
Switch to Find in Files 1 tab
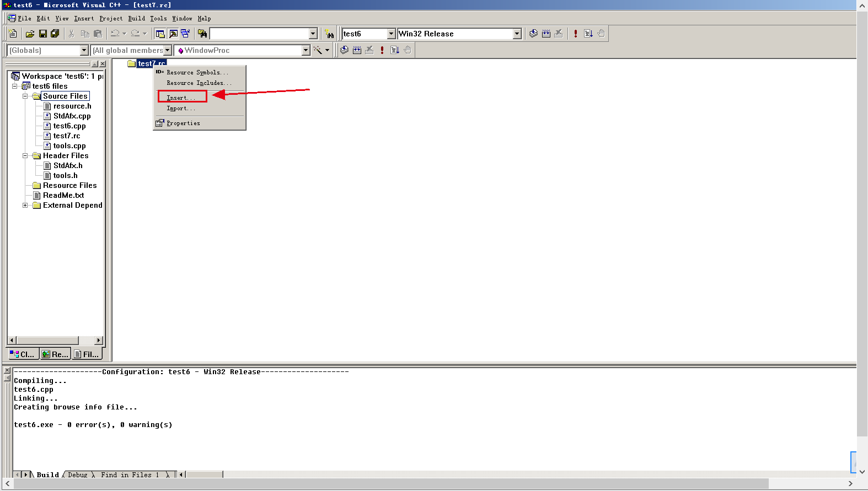[130, 474]
